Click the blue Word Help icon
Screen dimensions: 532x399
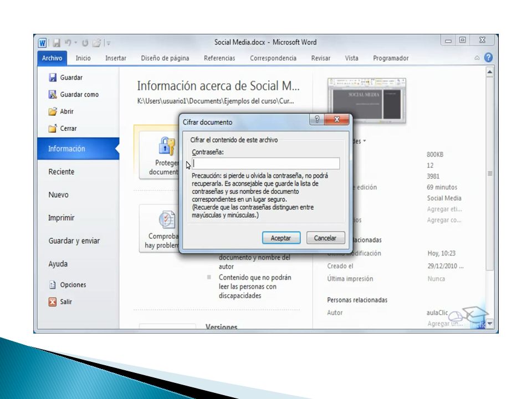[x=488, y=58]
